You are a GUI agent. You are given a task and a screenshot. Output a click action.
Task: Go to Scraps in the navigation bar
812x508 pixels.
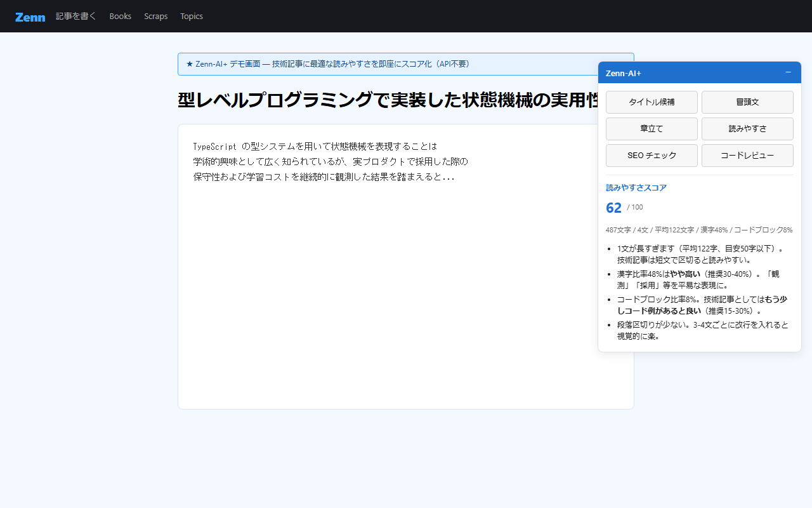[156, 16]
